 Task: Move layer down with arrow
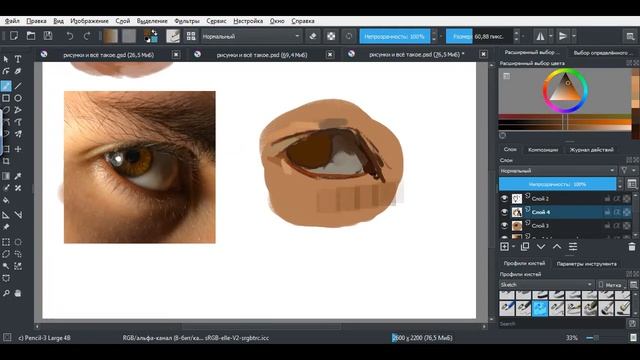(541, 247)
